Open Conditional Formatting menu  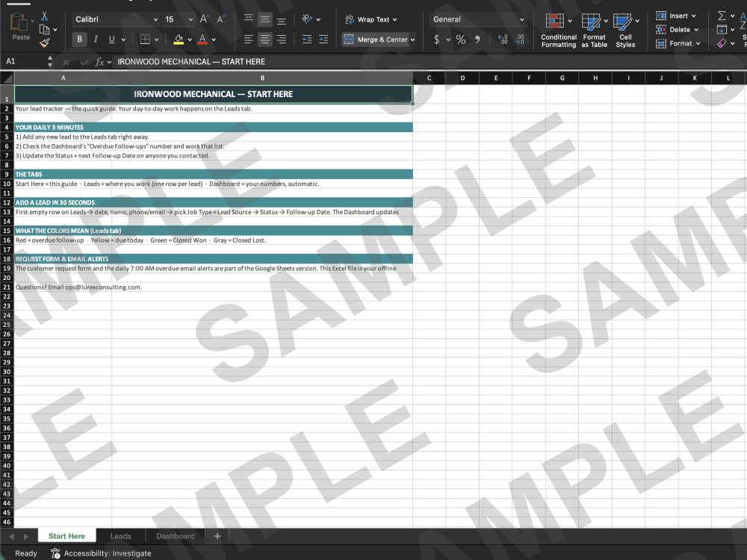pos(558,31)
